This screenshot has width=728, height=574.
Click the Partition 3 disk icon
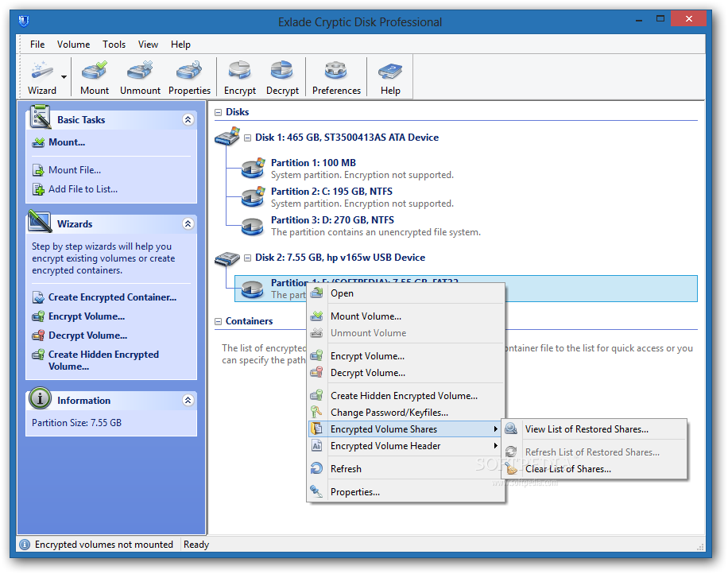(253, 226)
